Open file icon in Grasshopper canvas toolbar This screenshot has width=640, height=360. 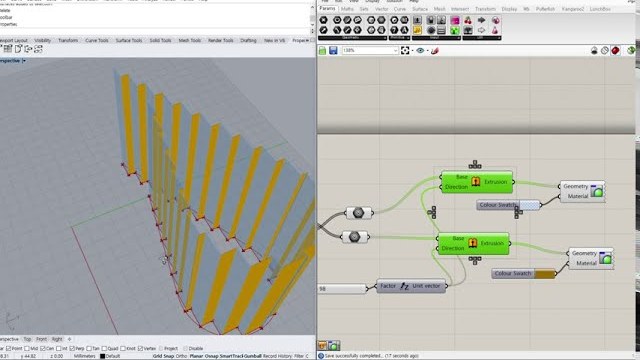coord(322,50)
